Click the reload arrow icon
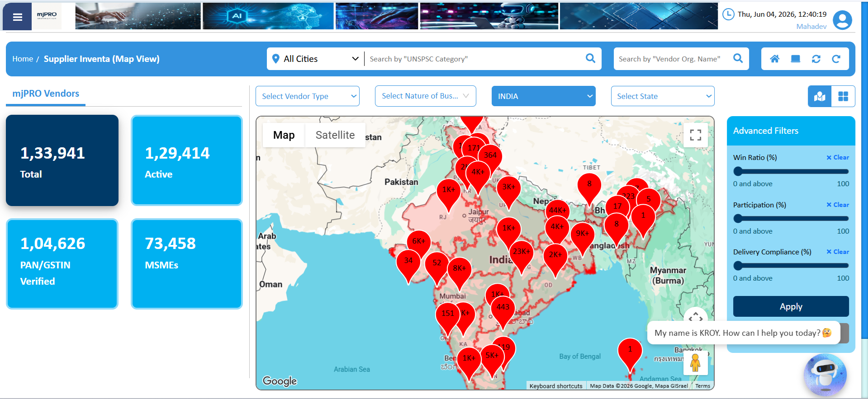The width and height of the screenshot is (868, 399). coord(836,59)
